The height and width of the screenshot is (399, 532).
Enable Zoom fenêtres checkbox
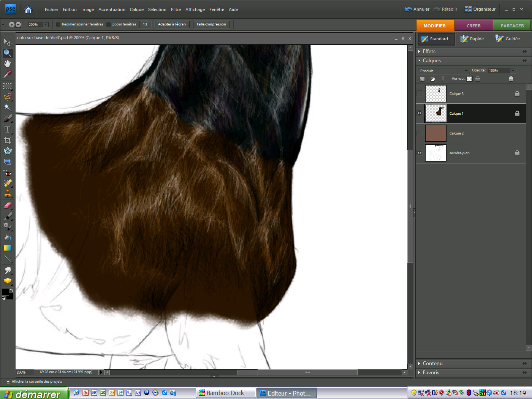pos(108,24)
